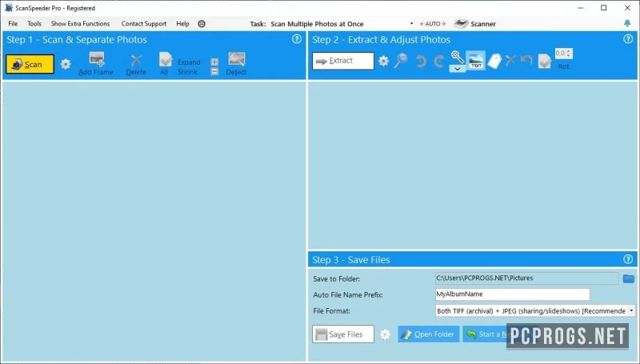This screenshot has width=640, height=364.
Task: Click the Save to Folder path field
Action: (527, 278)
